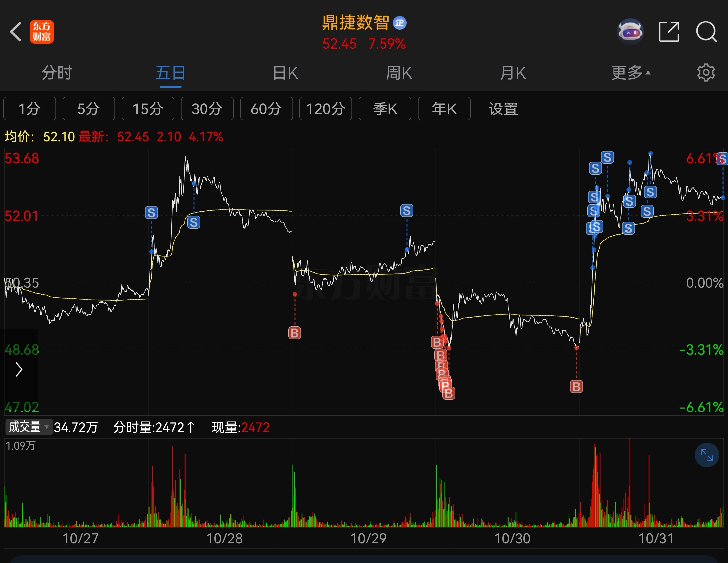Select the 年K period button
Screen dimensions: 728x563
(x=444, y=108)
